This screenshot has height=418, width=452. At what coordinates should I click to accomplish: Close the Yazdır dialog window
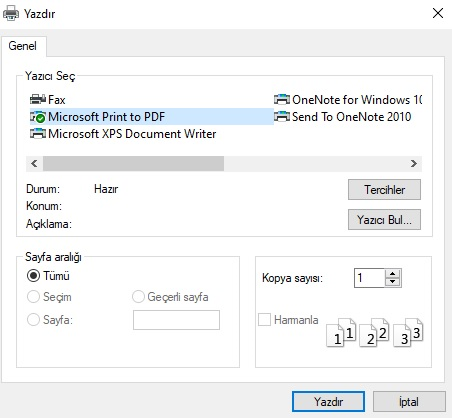point(438,13)
